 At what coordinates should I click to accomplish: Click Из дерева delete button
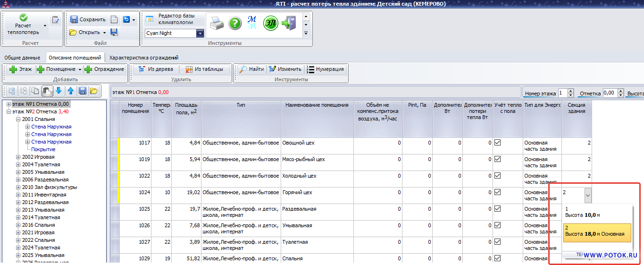click(156, 69)
